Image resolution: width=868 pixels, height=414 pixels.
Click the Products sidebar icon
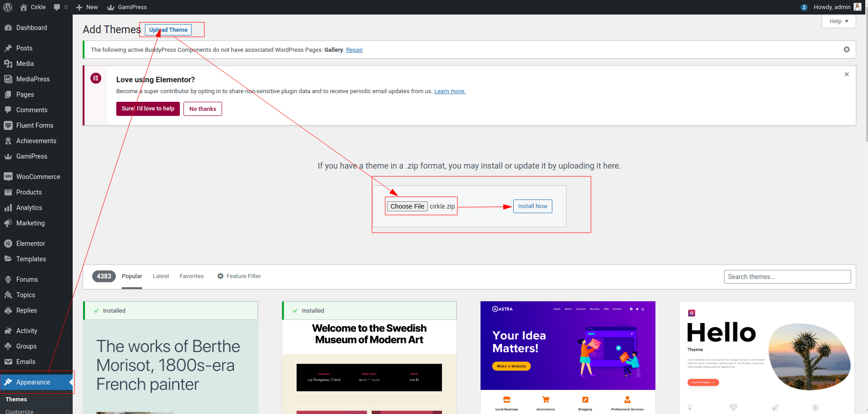coord(8,192)
